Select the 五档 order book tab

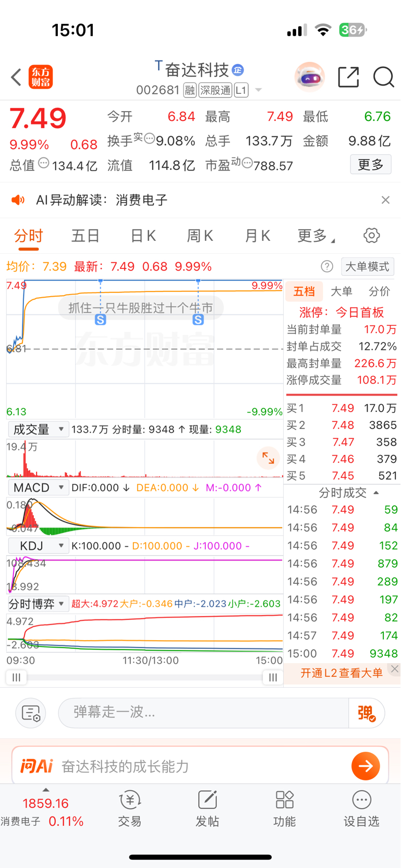[x=304, y=291]
